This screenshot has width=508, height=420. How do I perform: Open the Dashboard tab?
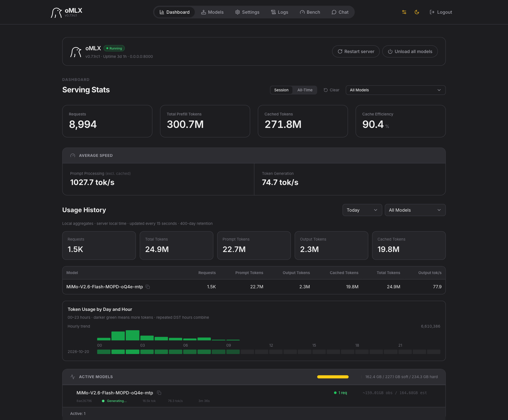(174, 12)
